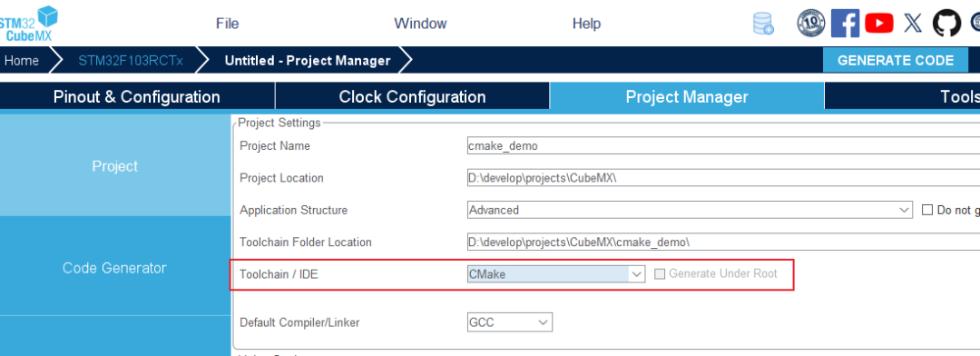Click the STM32CubeMX logo
This screenshot has width=980, height=356.
coord(29,23)
